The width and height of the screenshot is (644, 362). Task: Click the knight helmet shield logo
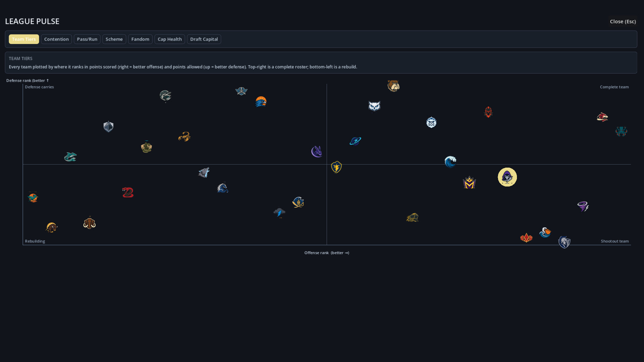click(564, 242)
